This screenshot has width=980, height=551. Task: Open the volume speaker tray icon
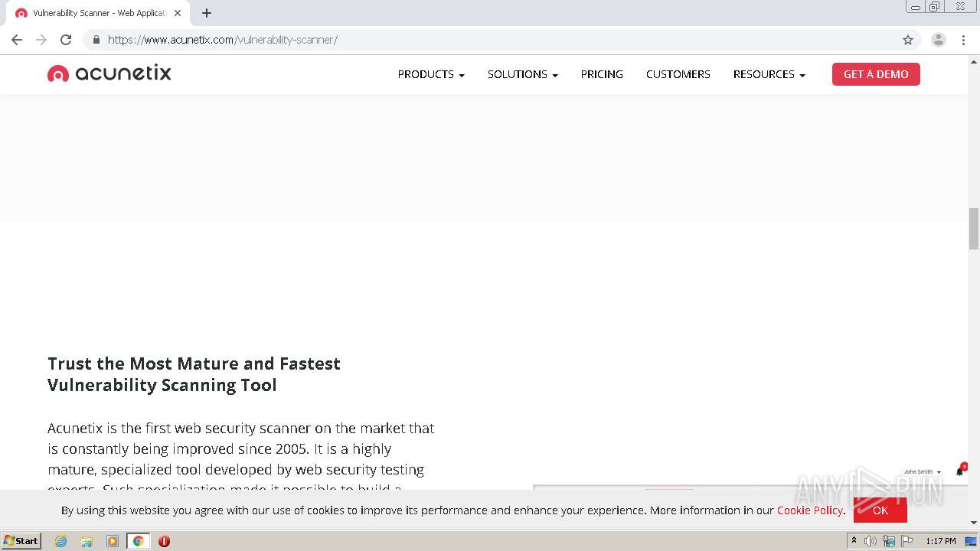pos(871,541)
